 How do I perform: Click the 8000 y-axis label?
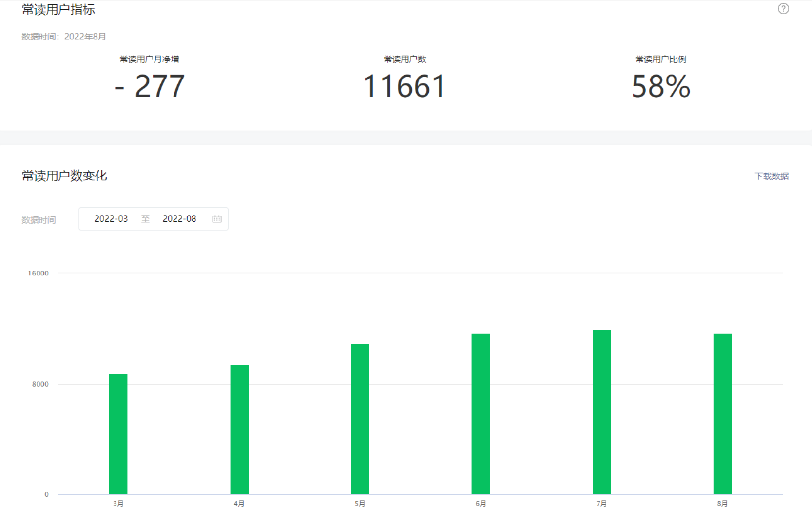coord(40,384)
